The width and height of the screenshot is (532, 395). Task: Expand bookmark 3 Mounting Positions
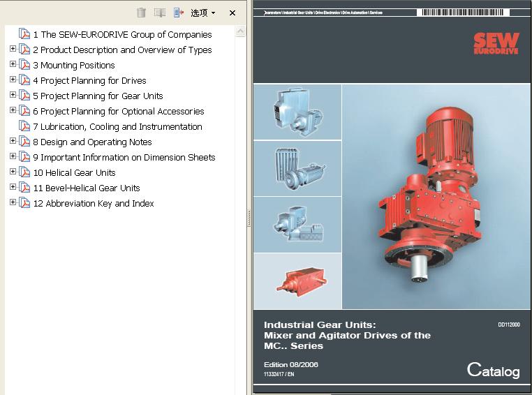(13, 64)
